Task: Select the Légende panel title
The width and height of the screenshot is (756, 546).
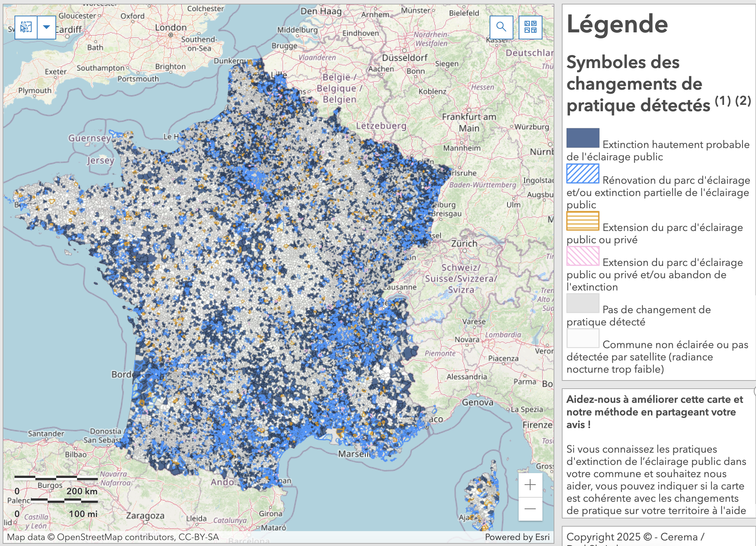Action: coord(616,24)
